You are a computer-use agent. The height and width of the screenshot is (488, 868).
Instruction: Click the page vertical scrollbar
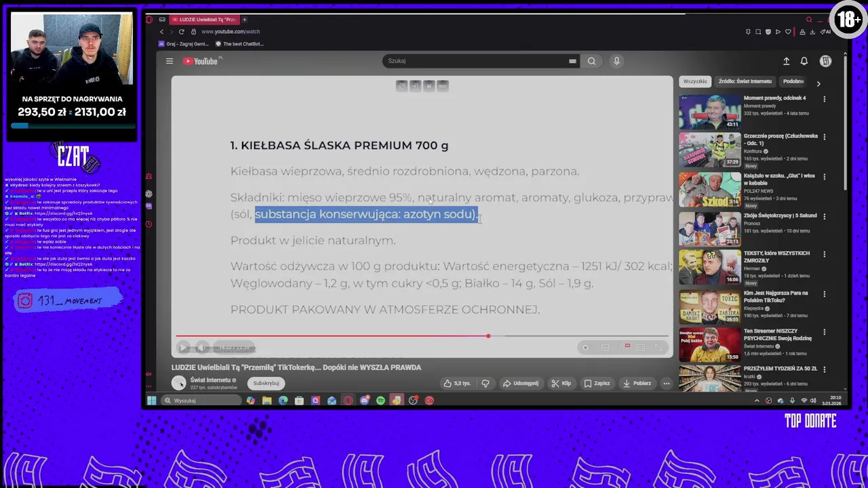pos(845,122)
